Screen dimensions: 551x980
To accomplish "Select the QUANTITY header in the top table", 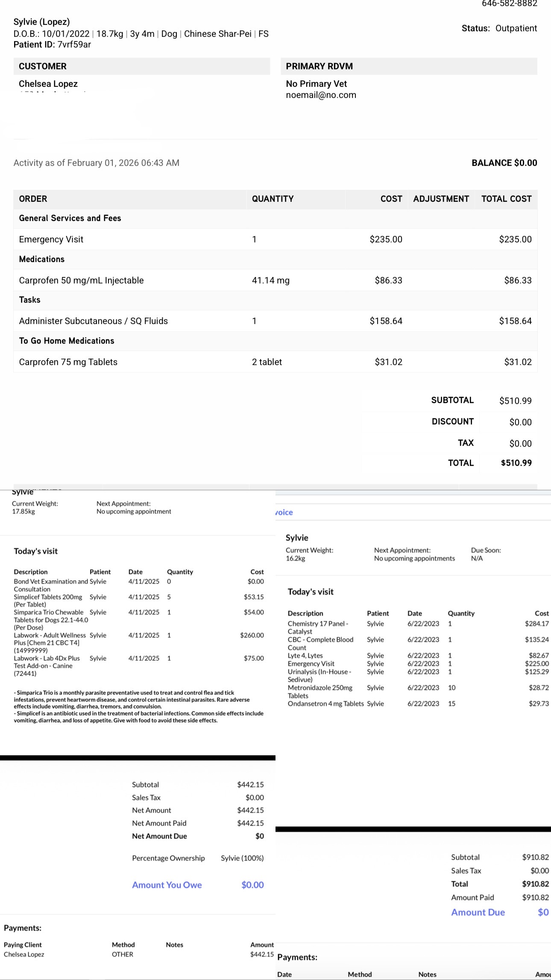I will [273, 199].
